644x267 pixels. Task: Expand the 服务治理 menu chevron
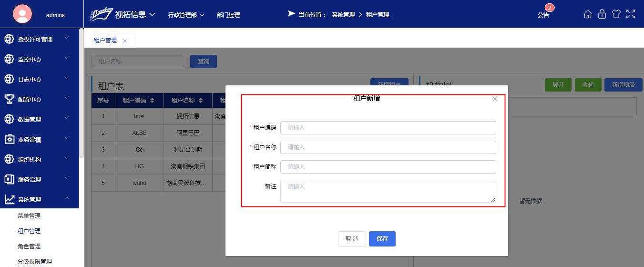click(67, 178)
